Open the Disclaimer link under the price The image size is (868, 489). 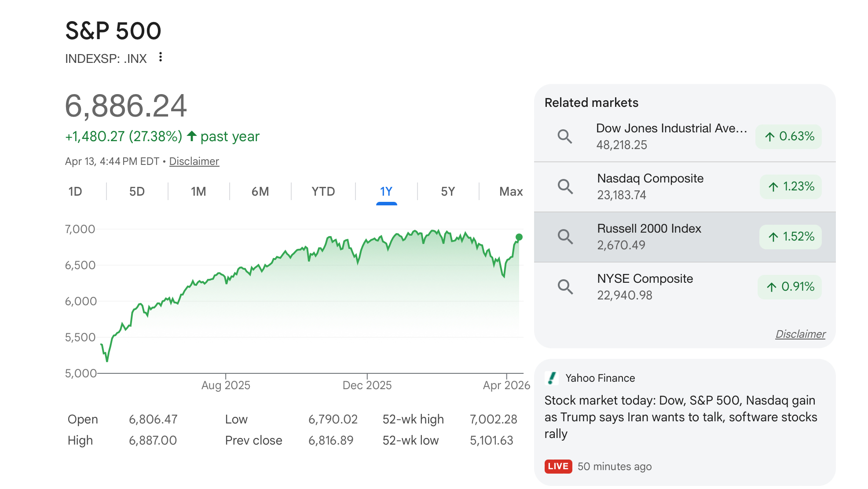tap(194, 161)
